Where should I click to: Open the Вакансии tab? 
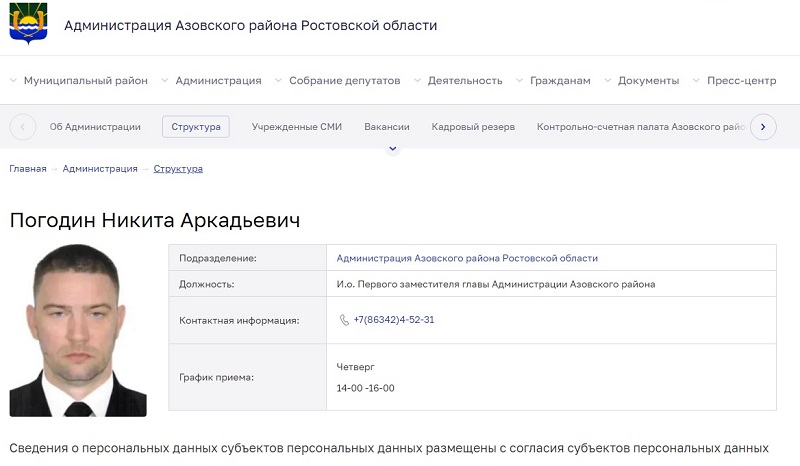(387, 127)
